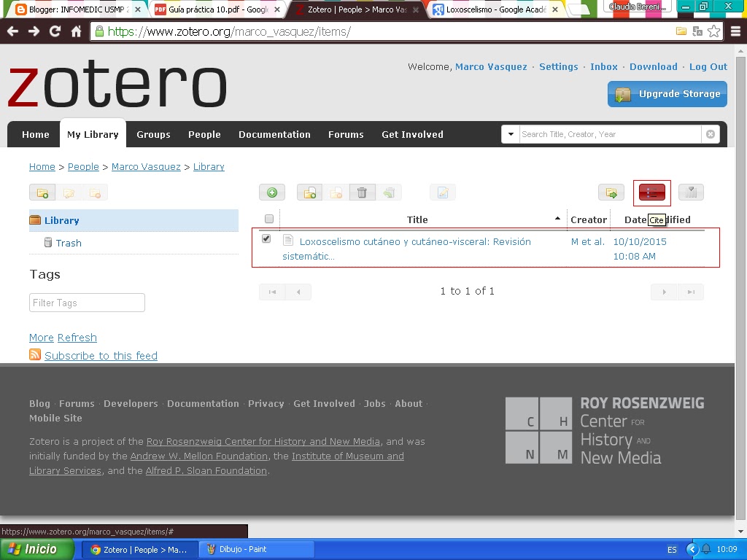Open Marco Vasquez profile link in header
747x560 pixels.
tap(491, 66)
